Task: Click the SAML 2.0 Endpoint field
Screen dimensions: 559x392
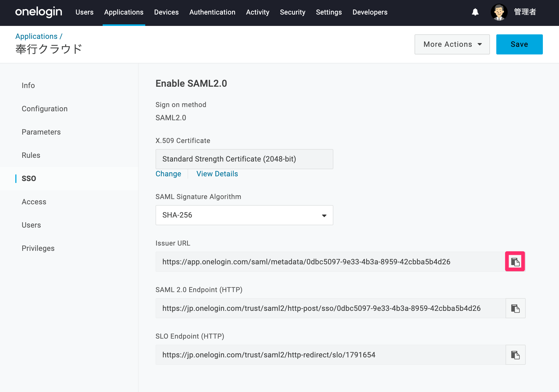Action: click(x=330, y=308)
